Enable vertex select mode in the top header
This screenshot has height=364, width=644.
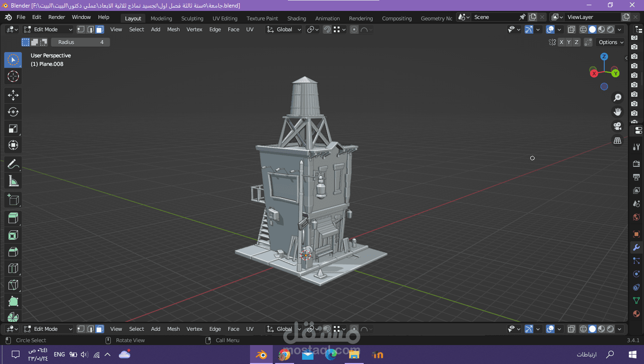(81, 29)
